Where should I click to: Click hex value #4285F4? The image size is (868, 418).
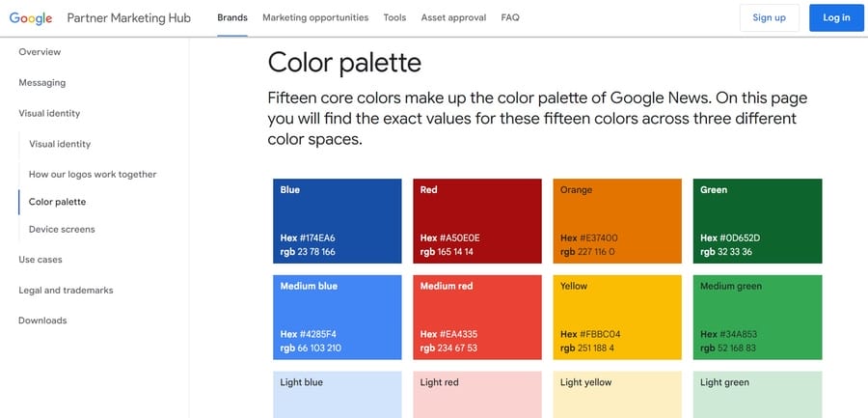pyautogui.click(x=317, y=334)
